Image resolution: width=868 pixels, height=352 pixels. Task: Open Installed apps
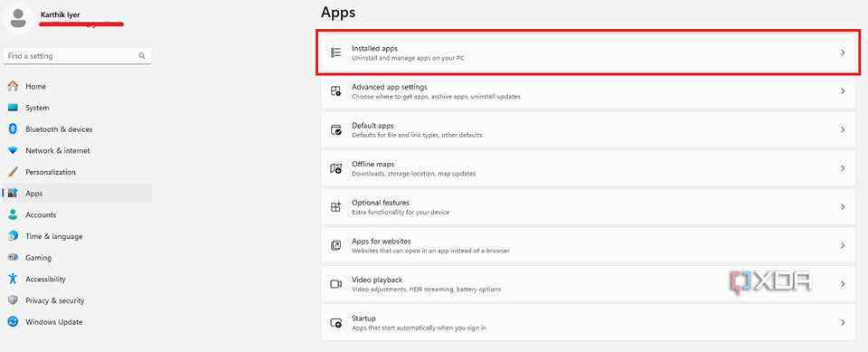(x=588, y=52)
